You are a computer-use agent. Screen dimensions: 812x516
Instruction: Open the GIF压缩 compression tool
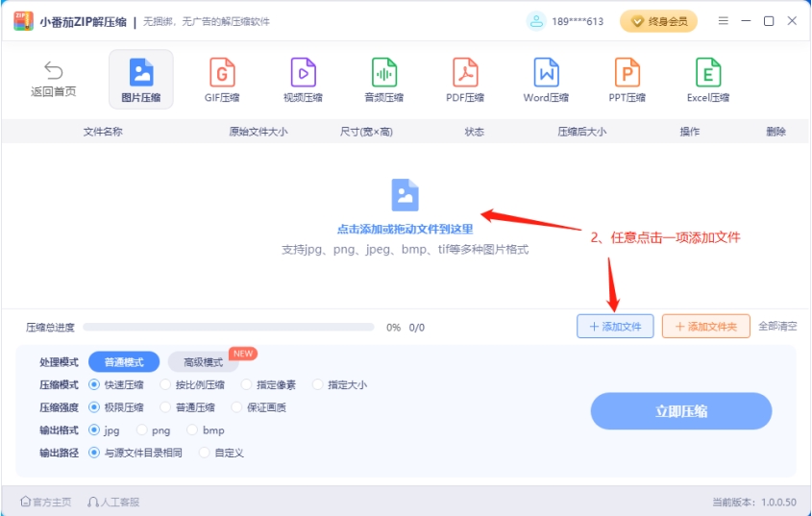[x=222, y=73]
